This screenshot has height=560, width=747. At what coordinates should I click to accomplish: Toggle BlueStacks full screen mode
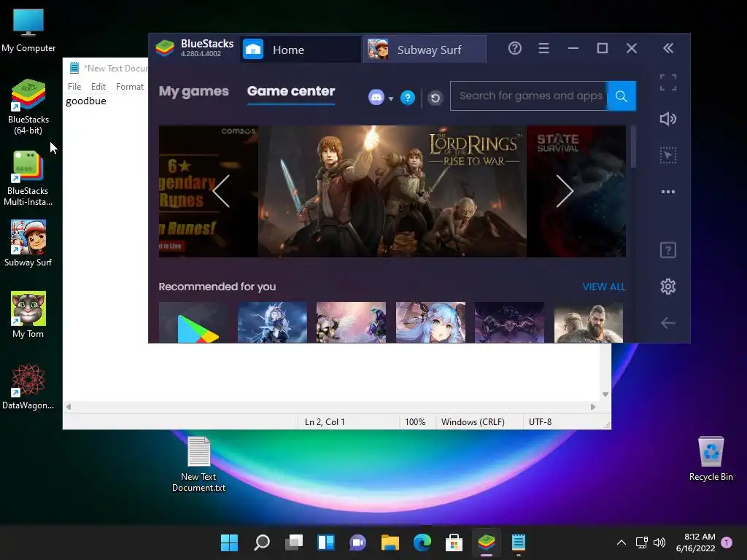click(x=668, y=82)
